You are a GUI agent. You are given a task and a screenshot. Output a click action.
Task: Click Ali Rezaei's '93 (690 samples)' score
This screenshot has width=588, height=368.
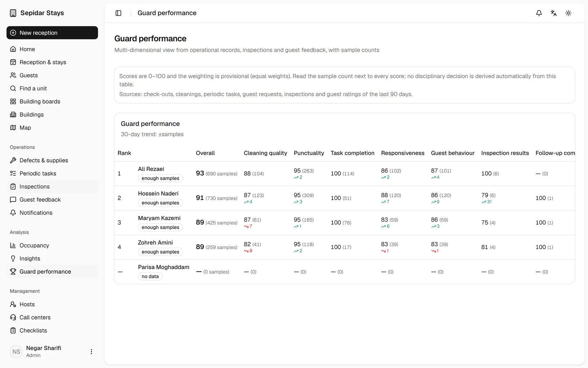[217, 173]
